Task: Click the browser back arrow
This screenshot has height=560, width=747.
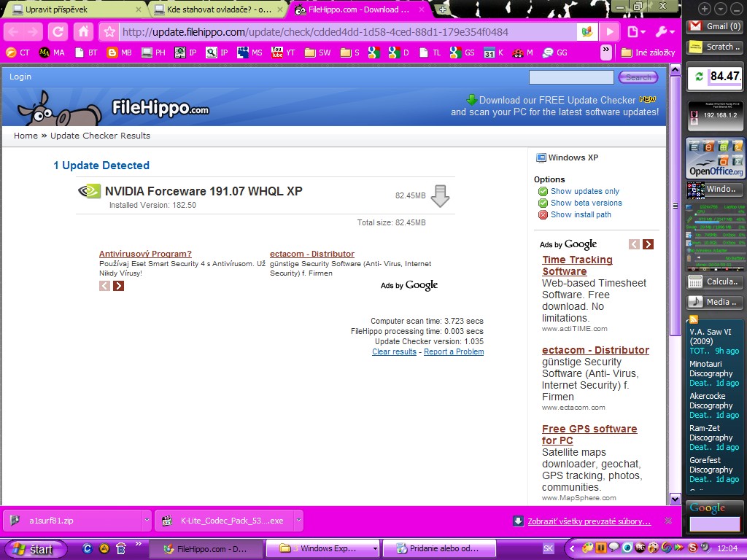Action: click(13, 32)
